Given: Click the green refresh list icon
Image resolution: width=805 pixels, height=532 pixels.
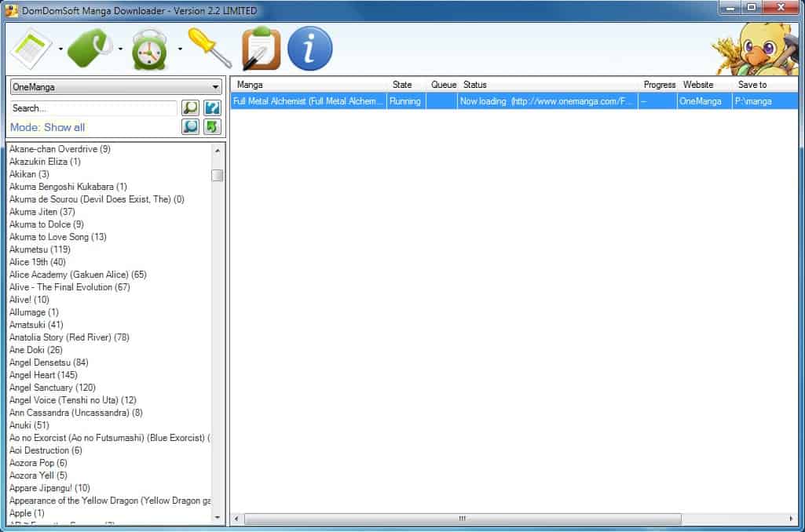Looking at the screenshot, I should coord(212,127).
